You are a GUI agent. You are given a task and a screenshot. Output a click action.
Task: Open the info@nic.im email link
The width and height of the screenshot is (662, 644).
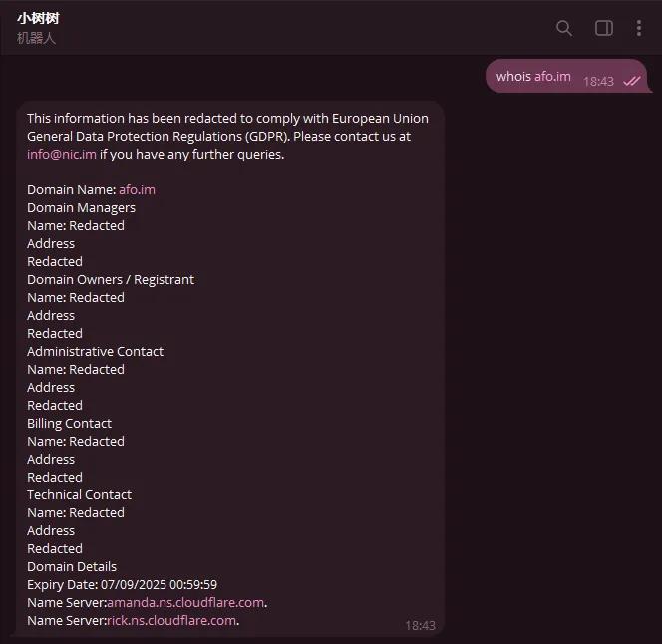(x=62, y=155)
